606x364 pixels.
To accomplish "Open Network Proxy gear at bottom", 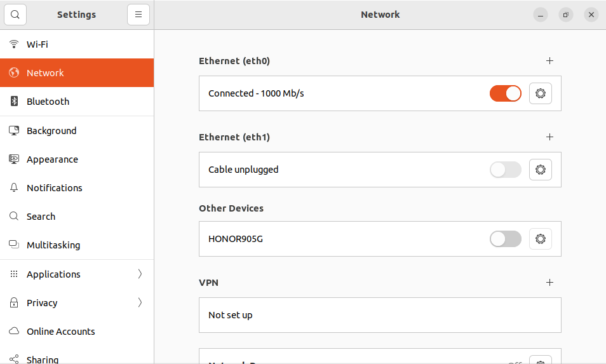I will [541, 360].
